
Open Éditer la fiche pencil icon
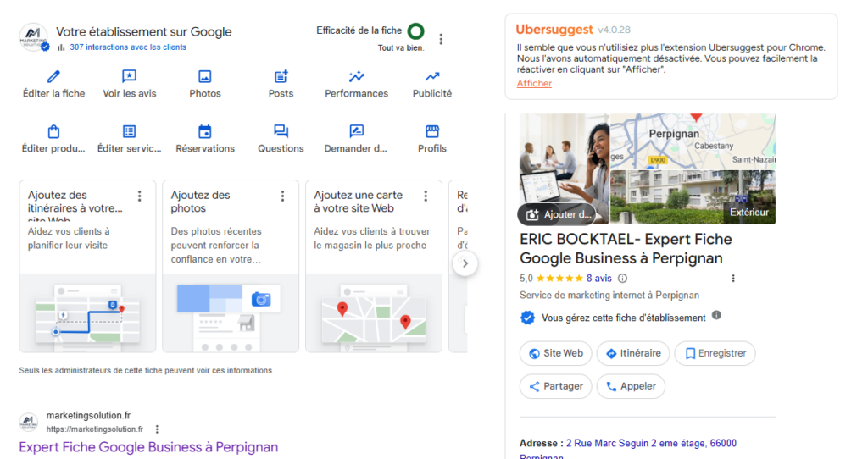click(53, 76)
